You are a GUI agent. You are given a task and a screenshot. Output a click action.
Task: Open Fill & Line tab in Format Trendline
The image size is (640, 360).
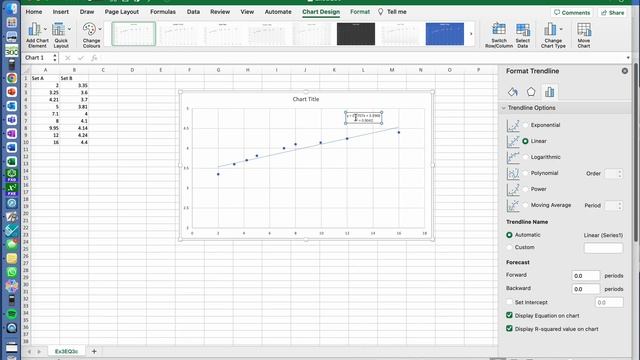(x=513, y=92)
